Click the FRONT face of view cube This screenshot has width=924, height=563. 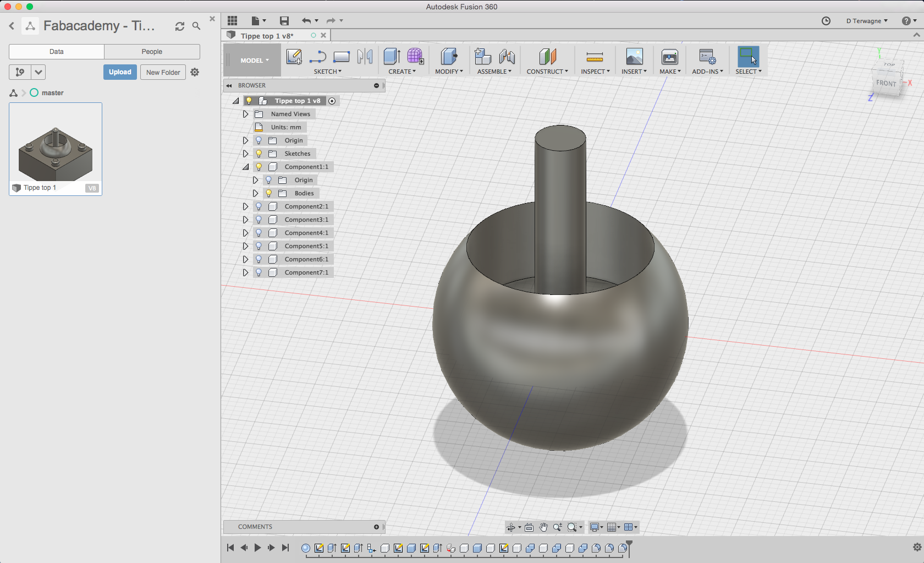(886, 83)
